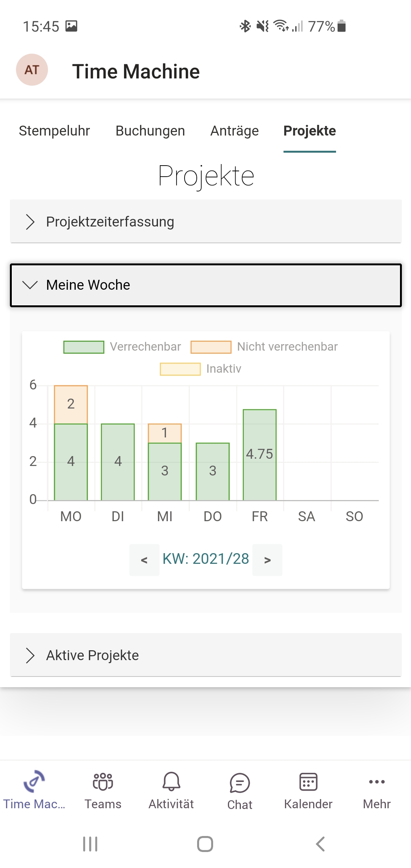Switch to the Buchungen tab
411x868 pixels.
point(150,131)
